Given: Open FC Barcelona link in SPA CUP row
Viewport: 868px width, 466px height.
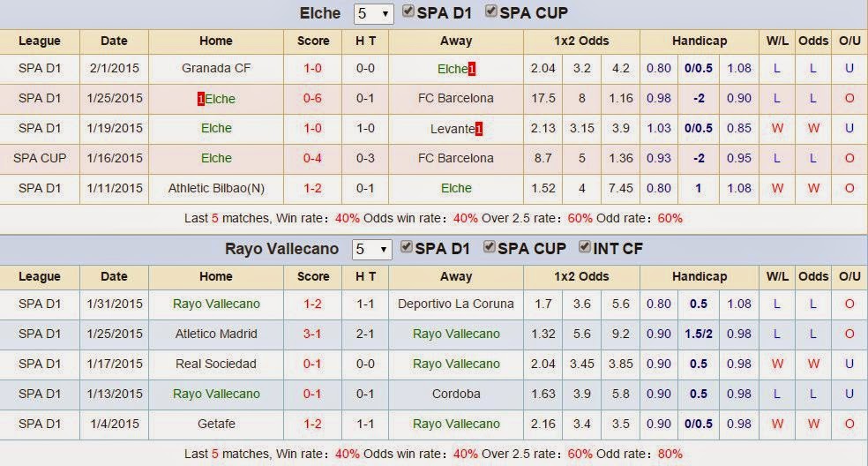Looking at the screenshot, I should click(455, 158).
